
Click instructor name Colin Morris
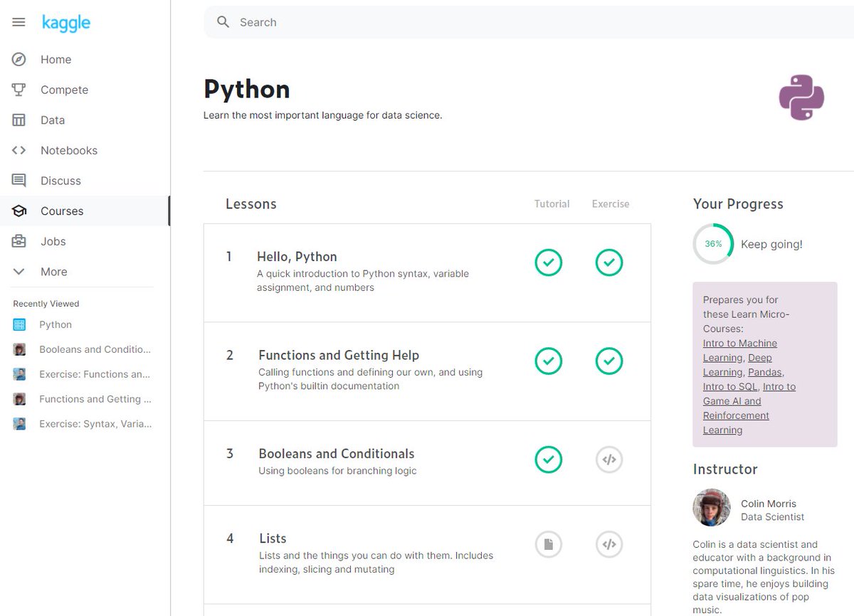769,504
